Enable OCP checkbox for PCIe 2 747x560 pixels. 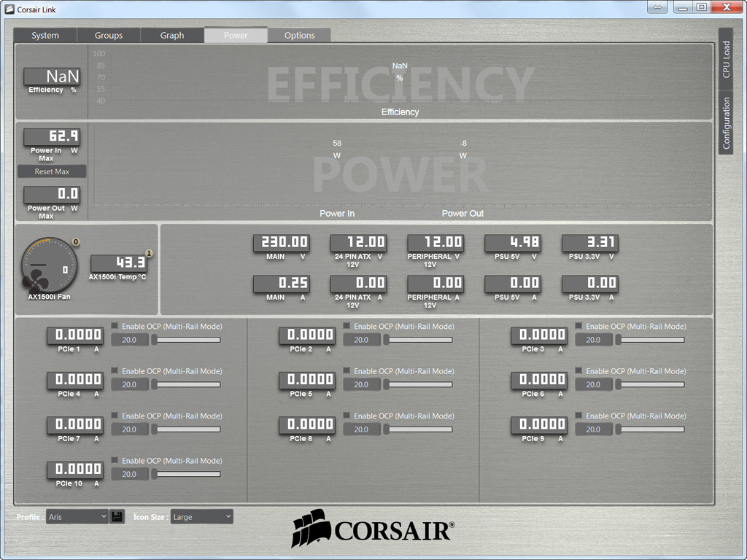[x=347, y=326]
